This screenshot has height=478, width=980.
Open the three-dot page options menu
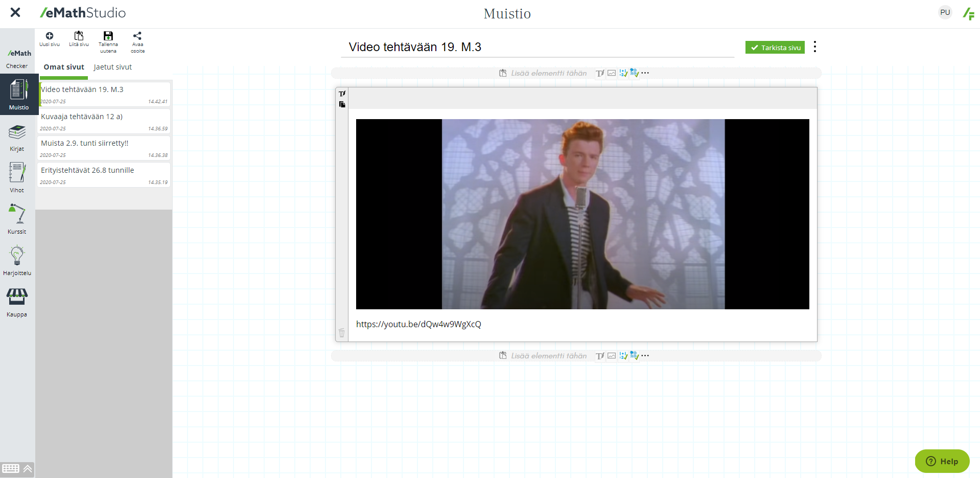(x=815, y=47)
